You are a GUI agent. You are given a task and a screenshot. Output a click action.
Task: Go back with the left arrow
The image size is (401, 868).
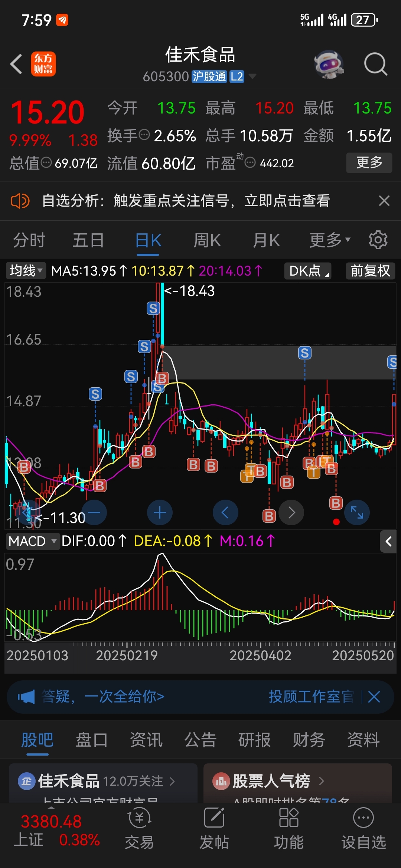coord(16,64)
